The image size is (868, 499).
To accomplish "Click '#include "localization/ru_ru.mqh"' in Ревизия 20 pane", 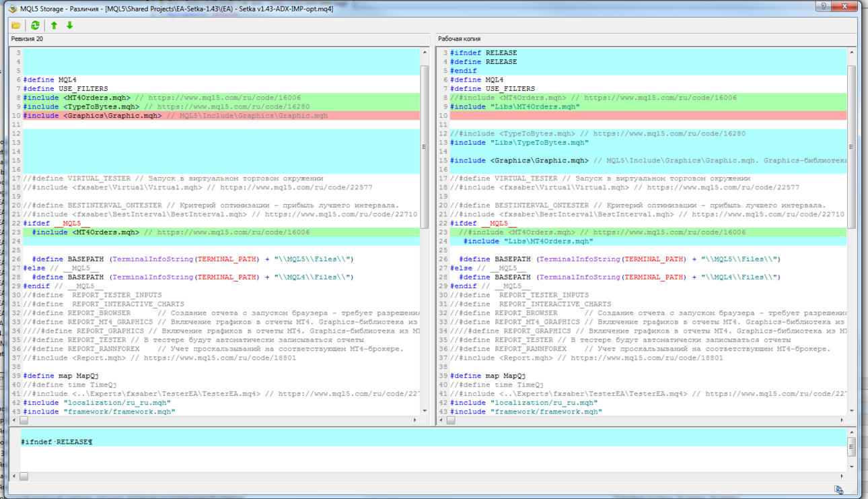I will [97, 403].
